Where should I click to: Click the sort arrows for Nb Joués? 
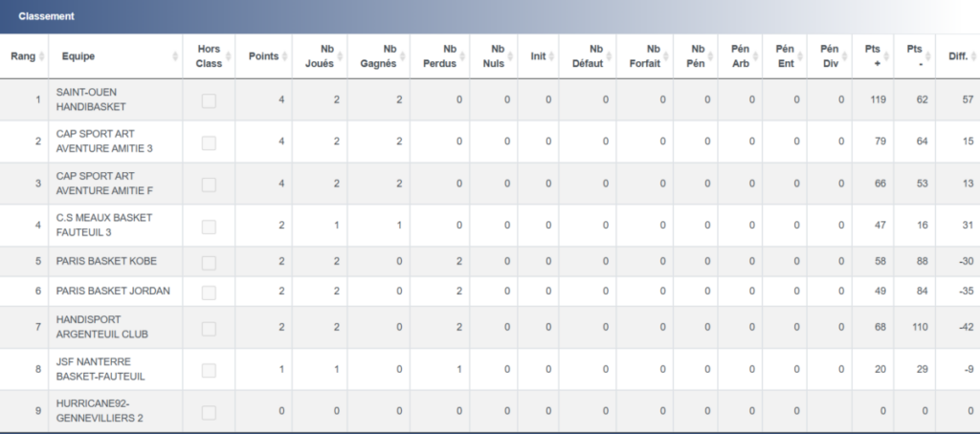(340, 56)
